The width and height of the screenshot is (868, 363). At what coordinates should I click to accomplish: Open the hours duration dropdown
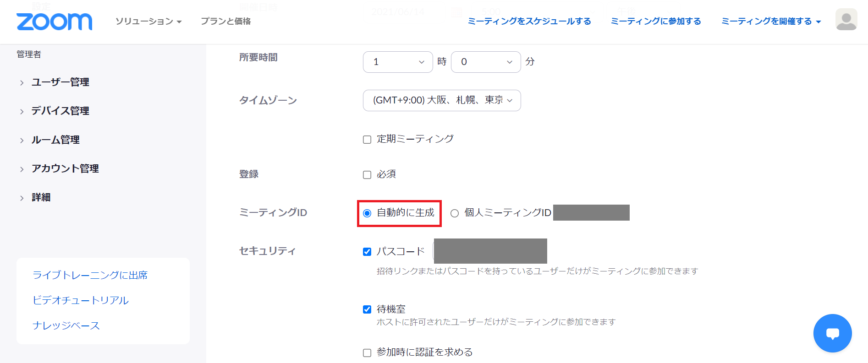pyautogui.click(x=397, y=62)
